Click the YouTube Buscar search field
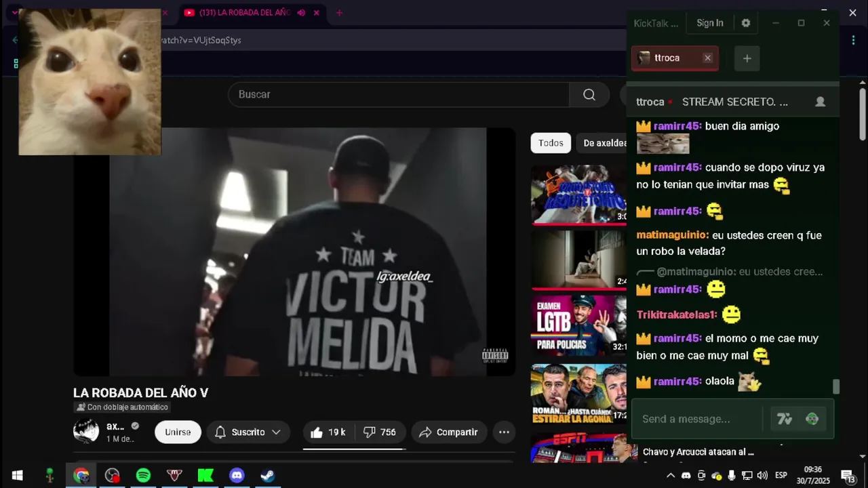 [399, 94]
